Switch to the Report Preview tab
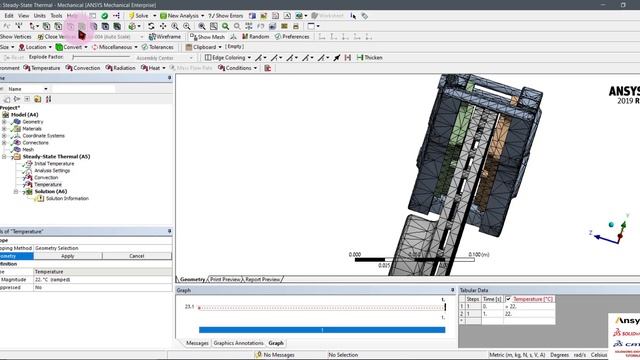 click(x=262, y=279)
